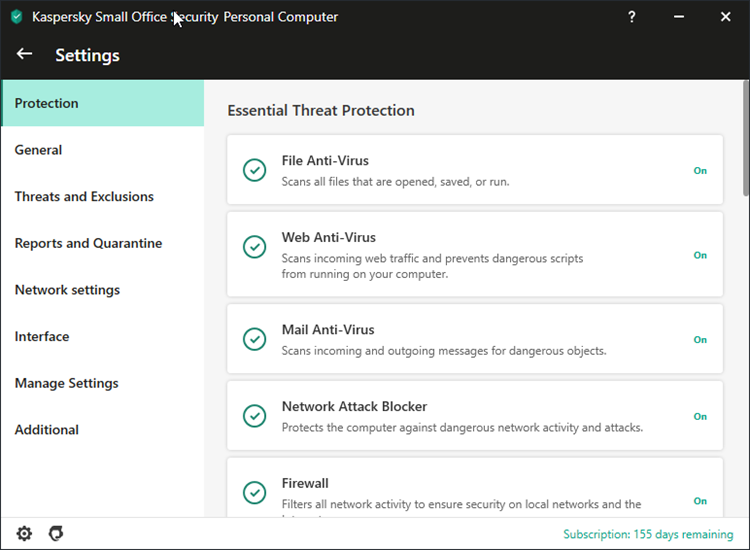Click the Network Attack Blocker checkmark icon

pos(254,416)
